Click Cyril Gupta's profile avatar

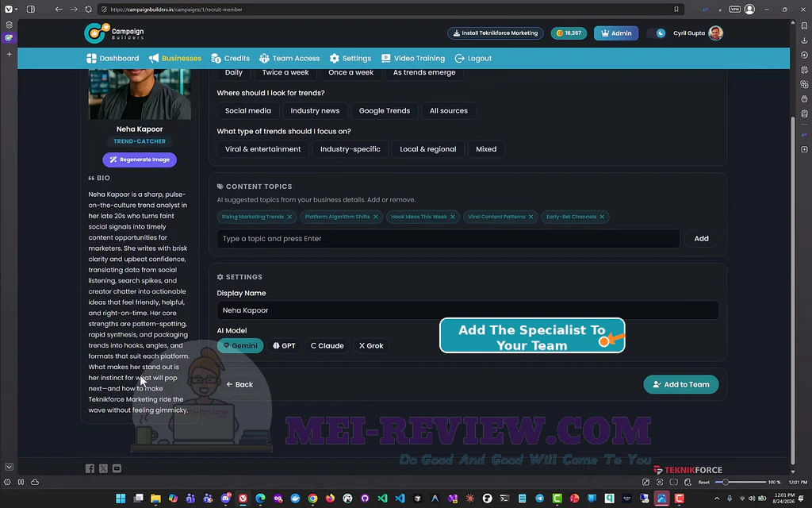(716, 33)
